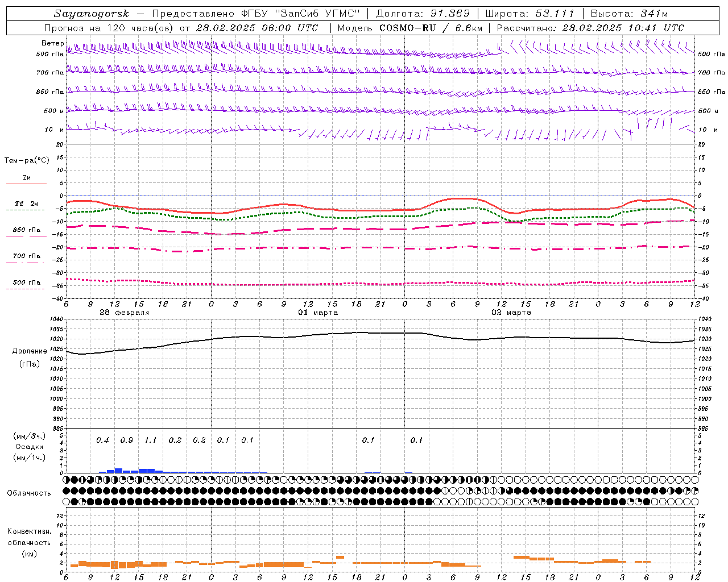Screen dimensions: 728x582
Task: Select the Модель COSMO-RU / 6.6км text
Action: pyautogui.click(x=410, y=28)
